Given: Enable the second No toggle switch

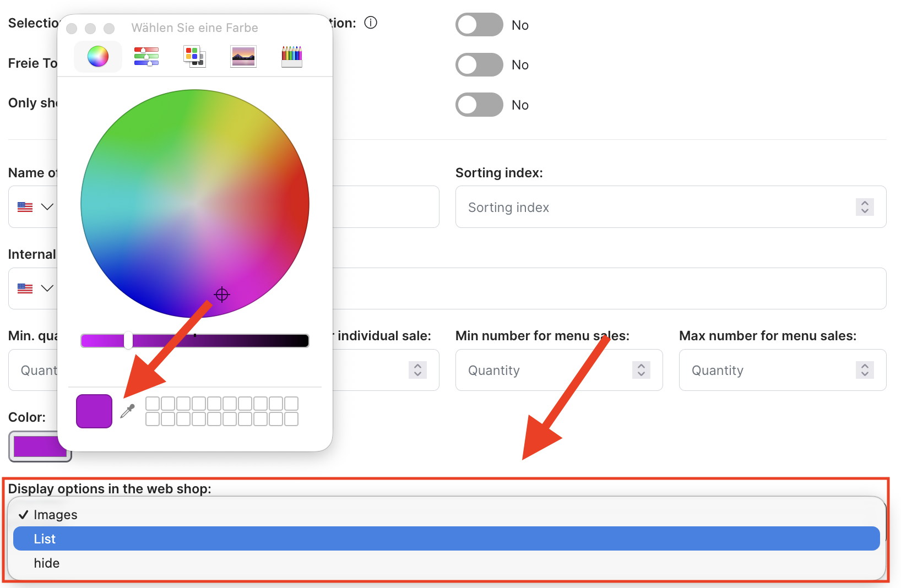Looking at the screenshot, I should 479,65.
